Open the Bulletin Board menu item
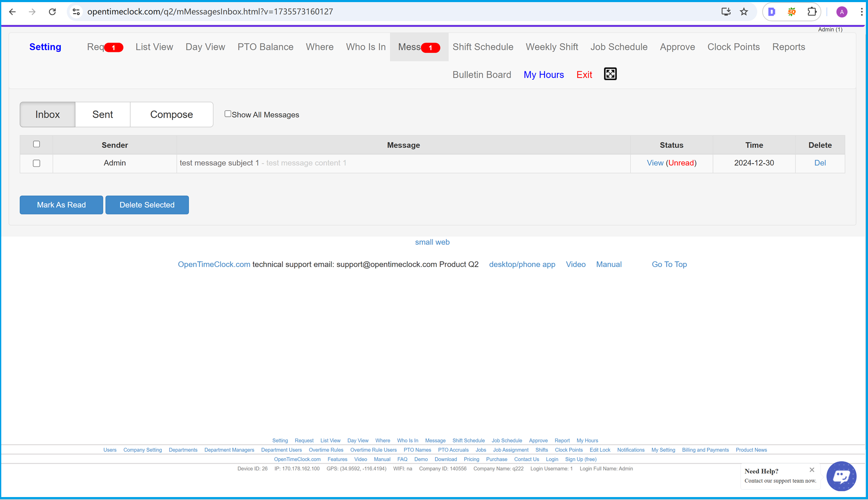Viewport: 868px width, 500px height. coord(482,75)
